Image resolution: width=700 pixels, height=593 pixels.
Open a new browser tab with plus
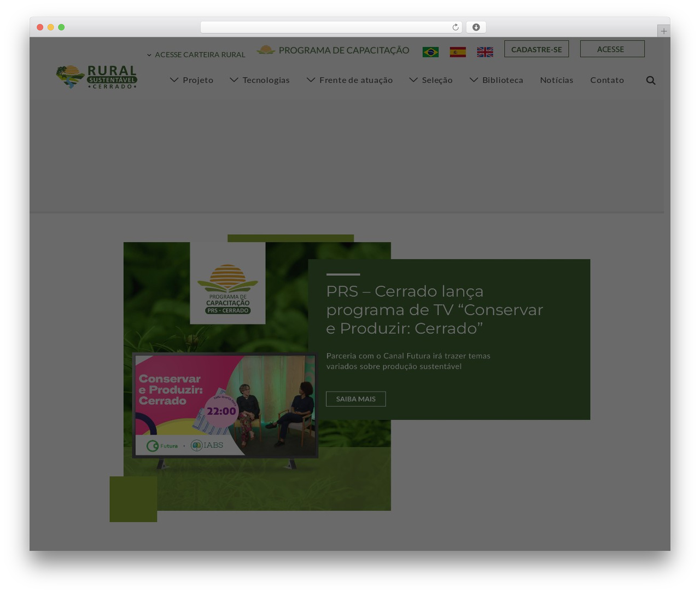(663, 31)
